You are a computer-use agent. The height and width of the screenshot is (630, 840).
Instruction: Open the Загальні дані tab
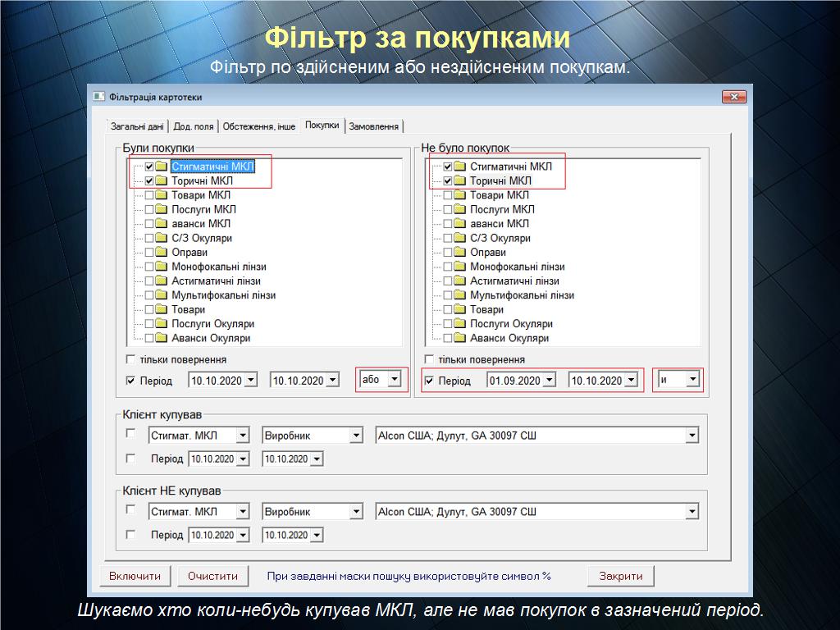tap(137, 126)
